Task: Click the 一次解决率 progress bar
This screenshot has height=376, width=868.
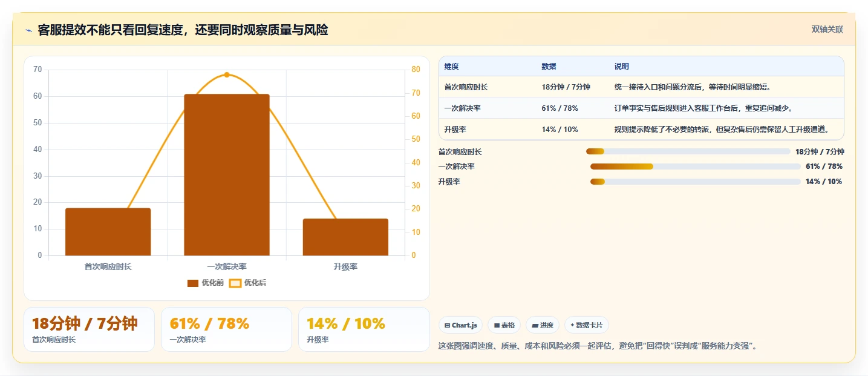Action: click(696, 167)
